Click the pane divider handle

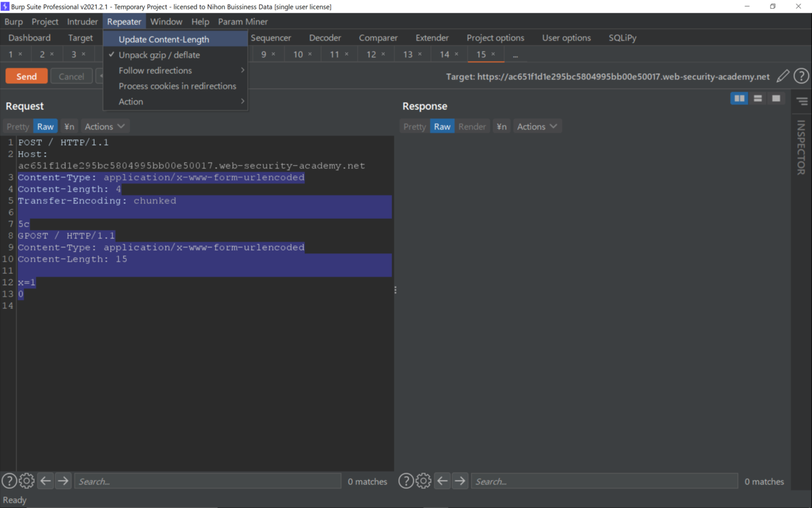[x=395, y=290]
